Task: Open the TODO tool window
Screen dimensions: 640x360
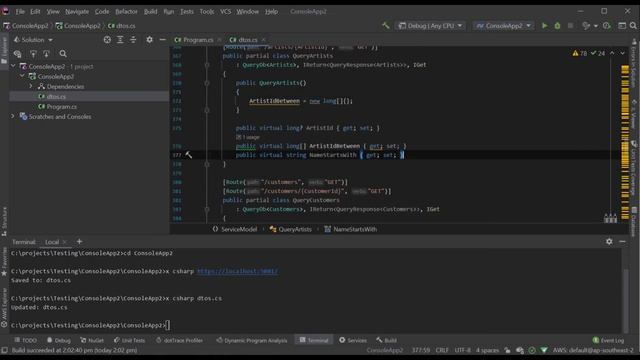Action: click(x=25, y=340)
